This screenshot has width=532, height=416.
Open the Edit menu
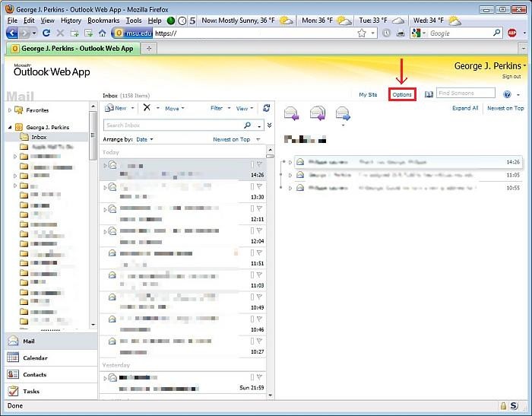[29, 21]
